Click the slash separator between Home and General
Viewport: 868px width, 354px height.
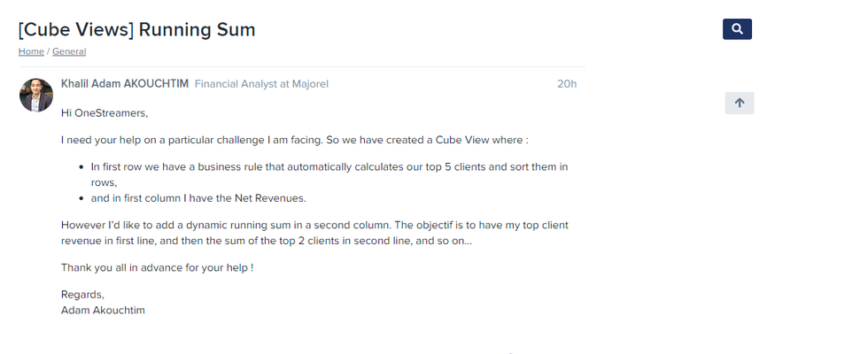pos(48,51)
